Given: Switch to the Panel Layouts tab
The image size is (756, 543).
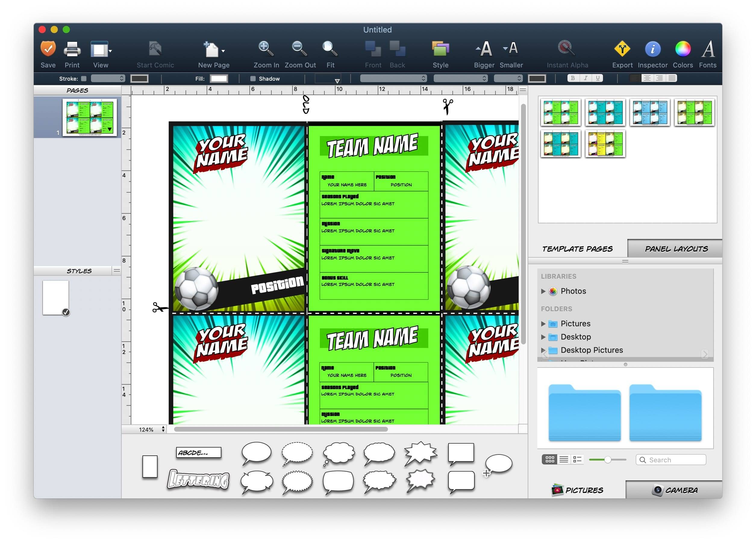Looking at the screenshot, I should (x=676, y=249).
